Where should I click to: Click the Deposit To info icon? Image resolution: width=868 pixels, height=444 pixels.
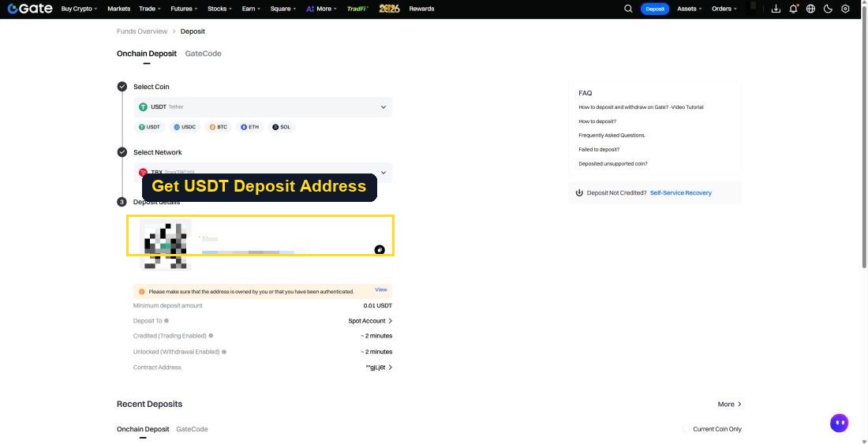click(166, 321)
